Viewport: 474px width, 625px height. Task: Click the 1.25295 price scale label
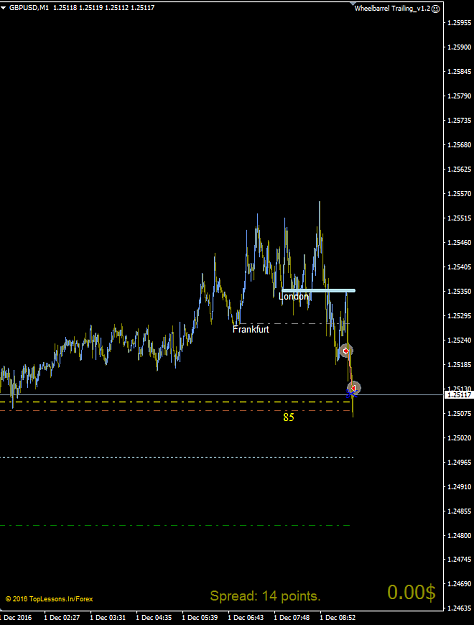(x=459, y=316)
